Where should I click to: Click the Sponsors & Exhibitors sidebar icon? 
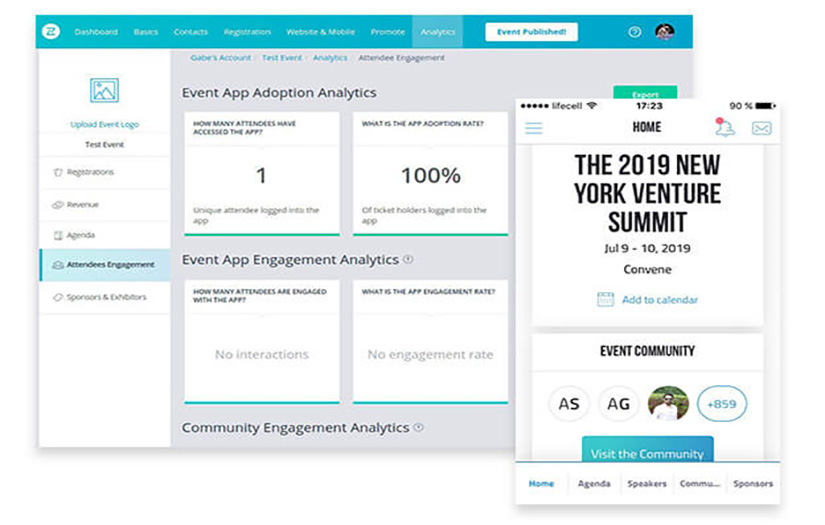58,297
